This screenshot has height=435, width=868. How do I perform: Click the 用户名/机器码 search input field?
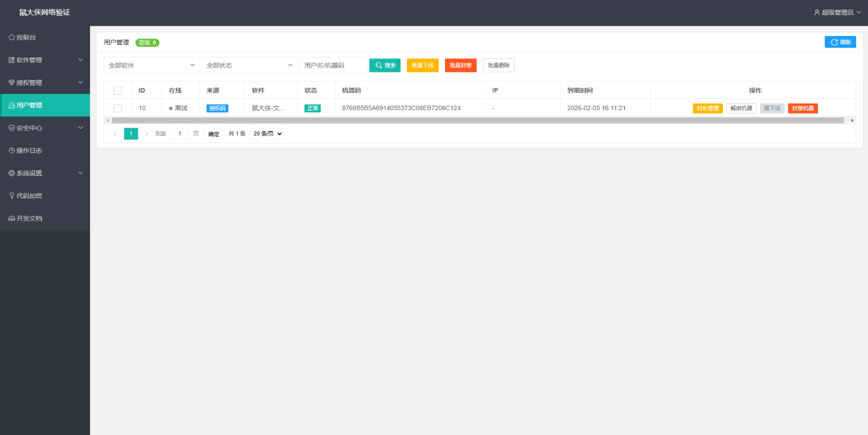coord(333,65)
